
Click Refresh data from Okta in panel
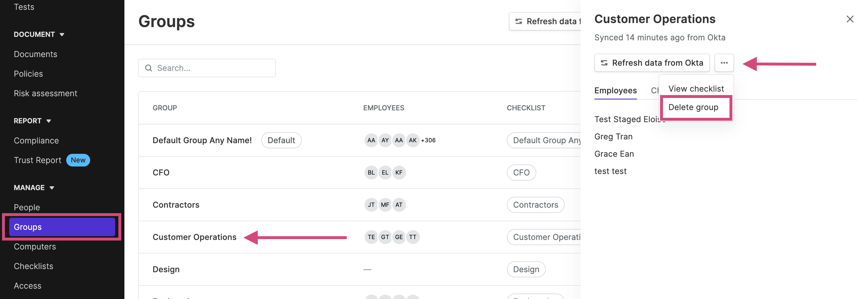tap(652, 63)
